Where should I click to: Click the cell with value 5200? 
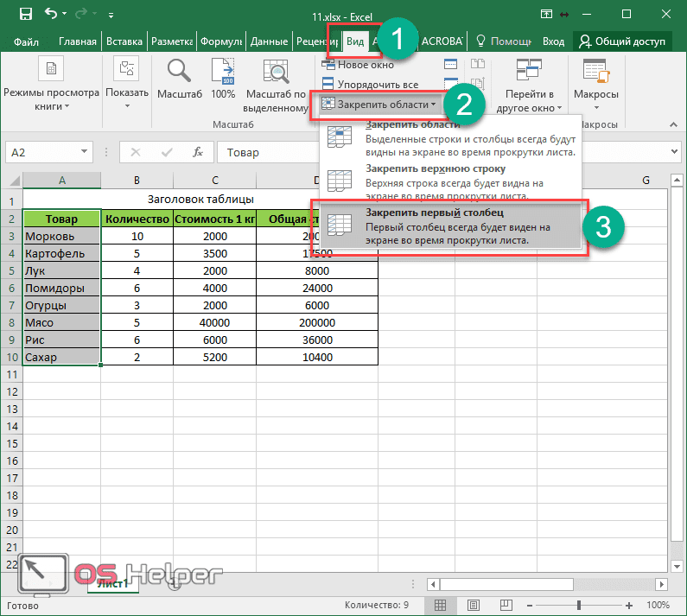214,357
